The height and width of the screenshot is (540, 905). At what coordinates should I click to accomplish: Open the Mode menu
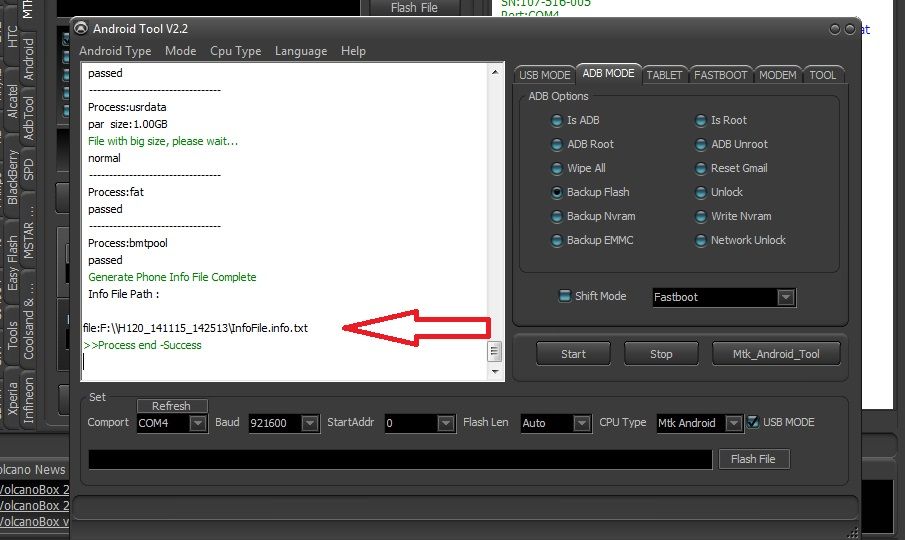(x=181, y=51)
